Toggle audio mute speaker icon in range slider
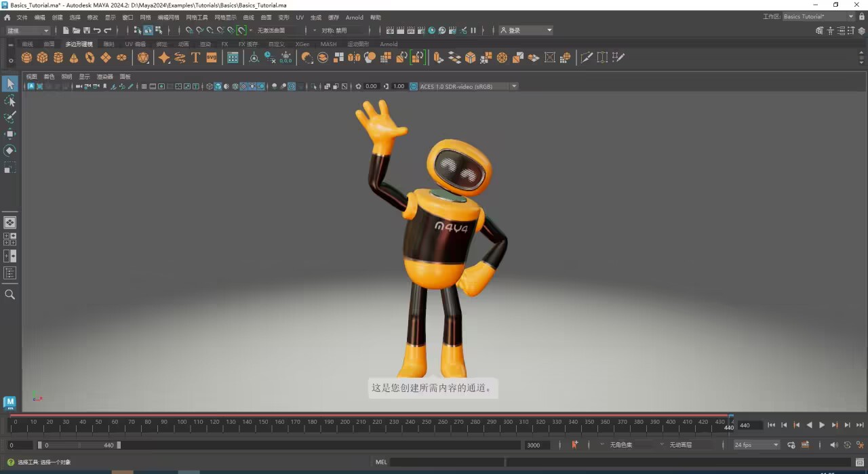 [x=834, y=445]
